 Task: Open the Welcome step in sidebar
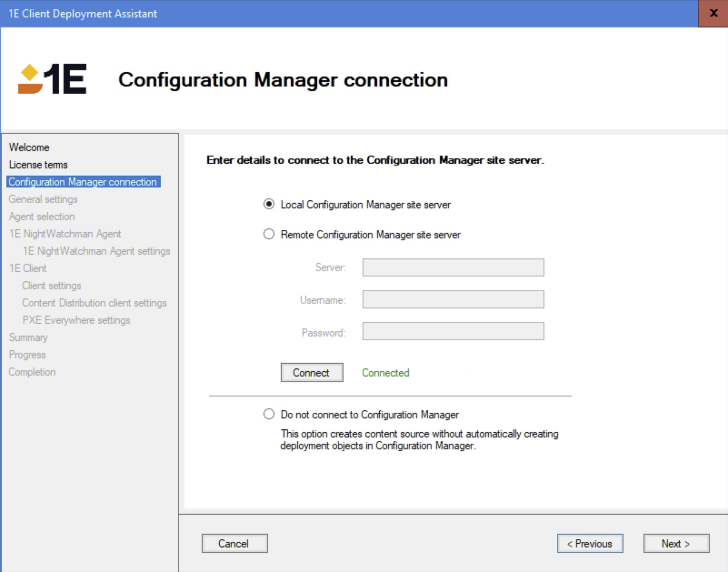pos(29,147)
